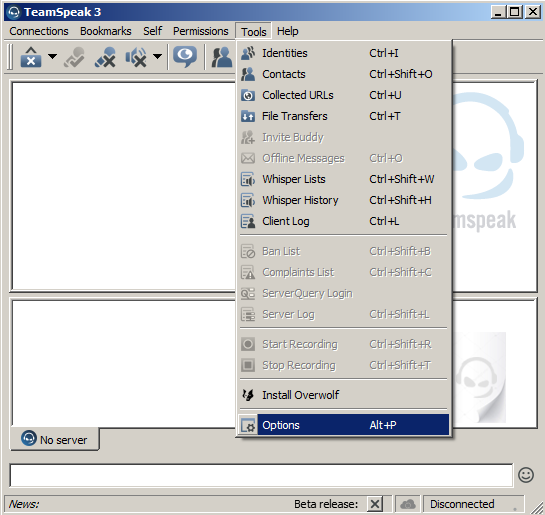This screenshot has width=545, height=515.
Task: Select Stop Recording menu entry
Action: (x=344, y=365)
